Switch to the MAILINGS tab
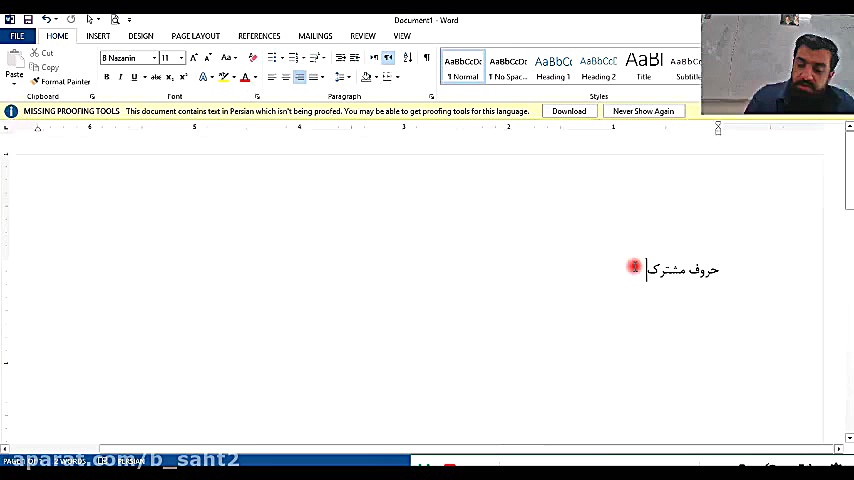 tap(315, 36)
